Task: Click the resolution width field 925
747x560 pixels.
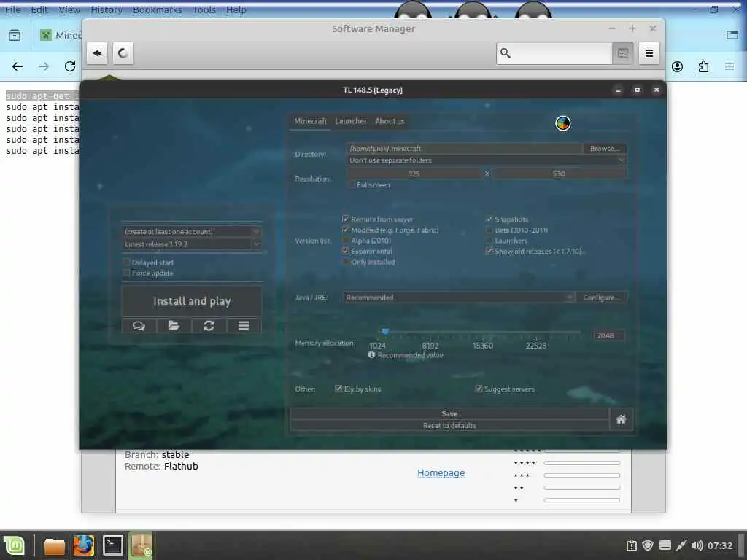Action: (414, 174)
